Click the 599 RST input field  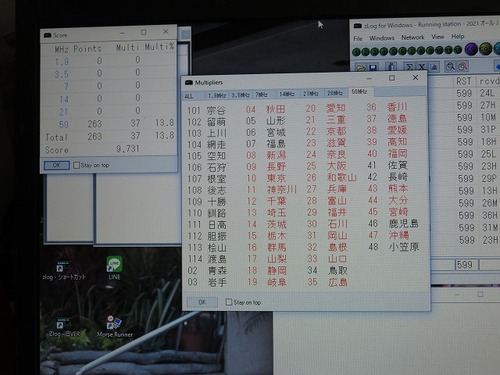pyautogui.click(x=467, y=265)
